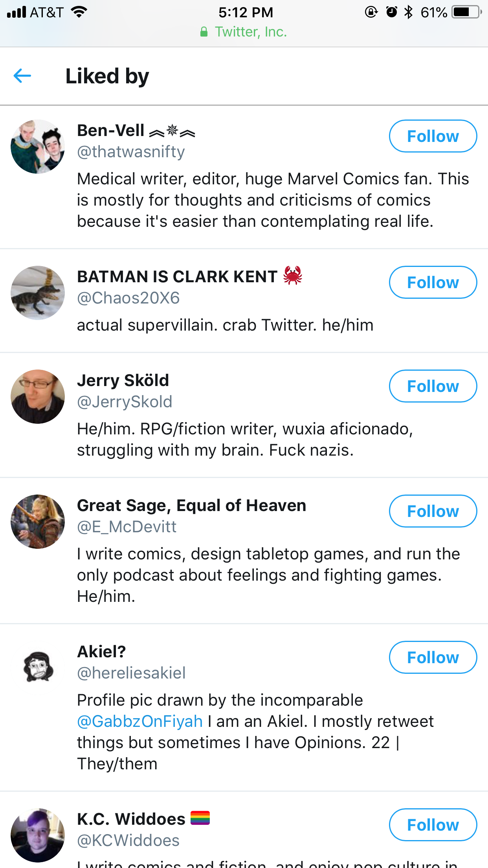
Task: Tap the green lock icon near Twitter, Inc.
Action: click(204, 32)
